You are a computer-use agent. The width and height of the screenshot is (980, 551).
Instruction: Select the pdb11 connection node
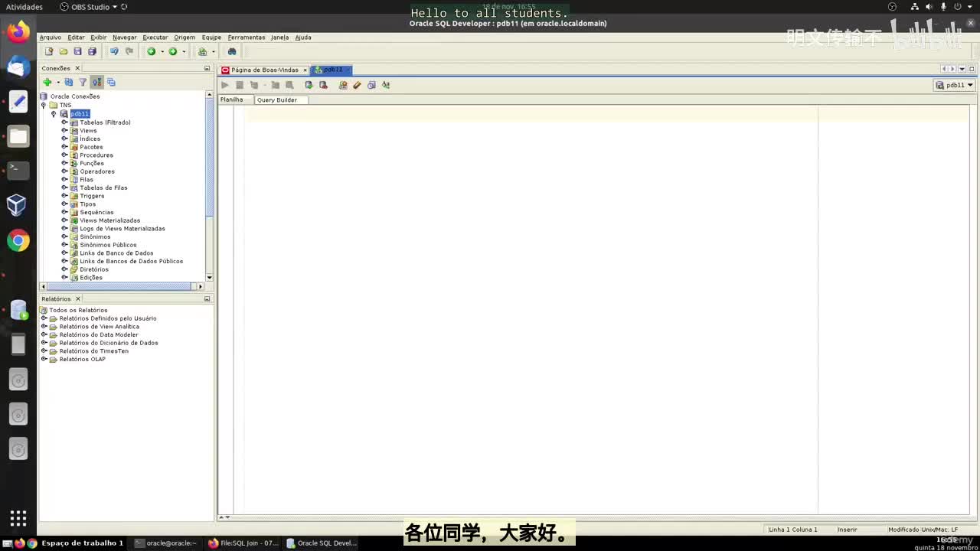pos(80,113)
